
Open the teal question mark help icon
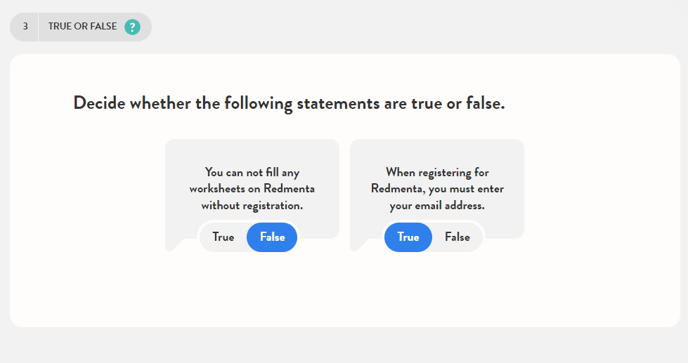(x=132, y=27)
